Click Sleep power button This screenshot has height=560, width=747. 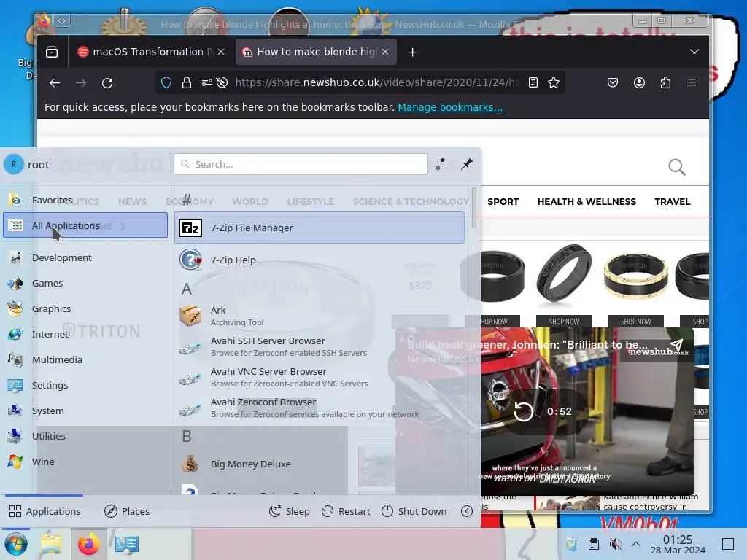point(289,511)
